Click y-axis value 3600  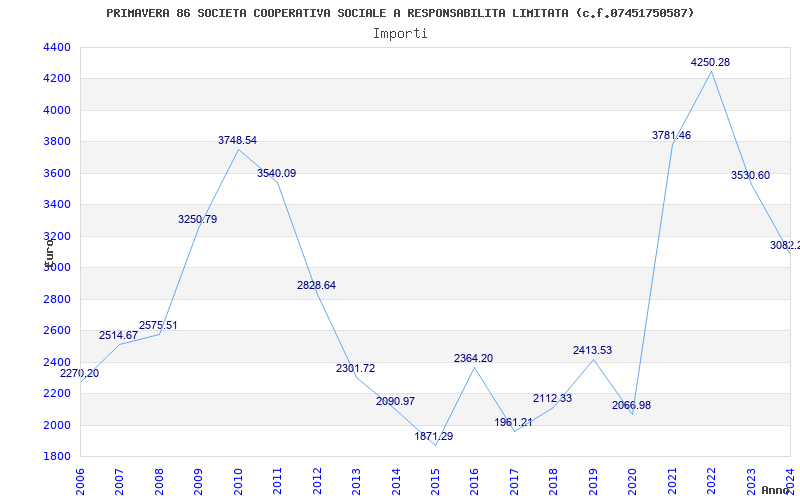coord(57,173)
